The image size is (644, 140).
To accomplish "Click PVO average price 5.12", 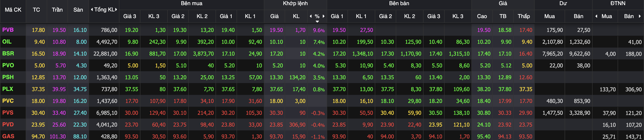I will [x=506, y=66].
